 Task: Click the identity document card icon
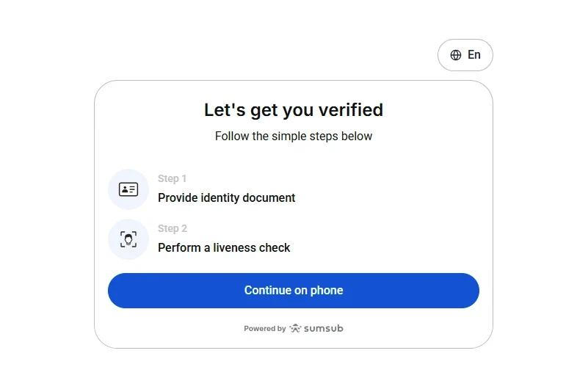click(x=128, y=189)
